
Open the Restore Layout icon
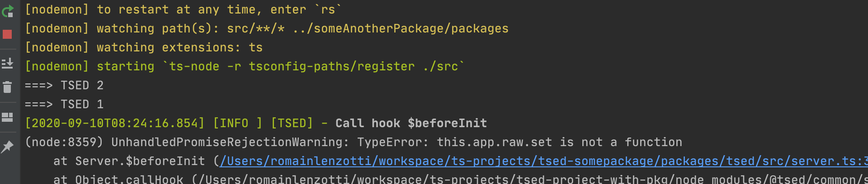pyautogui.click(x=7, y=117)
